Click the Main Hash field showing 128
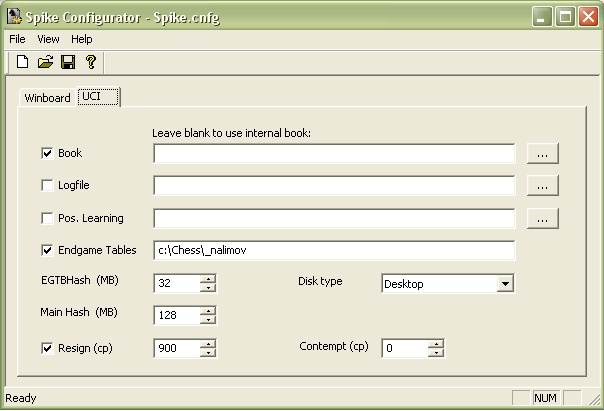This screenshot has width=604, height=411. point(177,315)
